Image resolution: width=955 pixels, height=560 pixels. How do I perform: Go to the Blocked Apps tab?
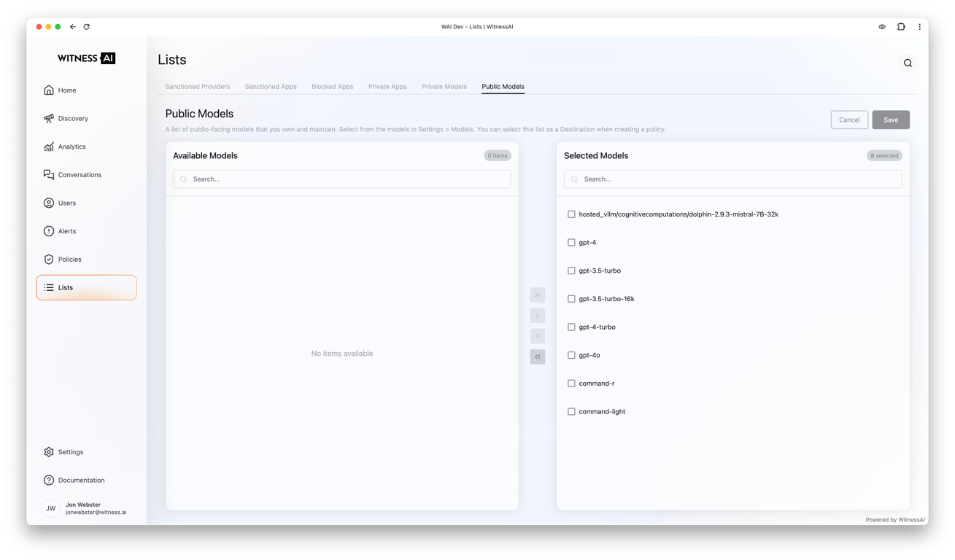[333, 87]
